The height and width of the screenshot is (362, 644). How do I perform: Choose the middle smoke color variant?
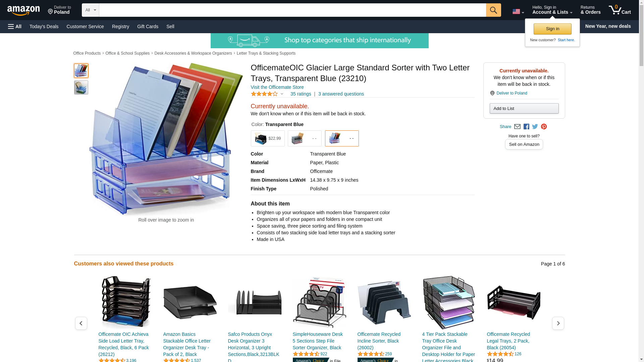tap(305, 138)
